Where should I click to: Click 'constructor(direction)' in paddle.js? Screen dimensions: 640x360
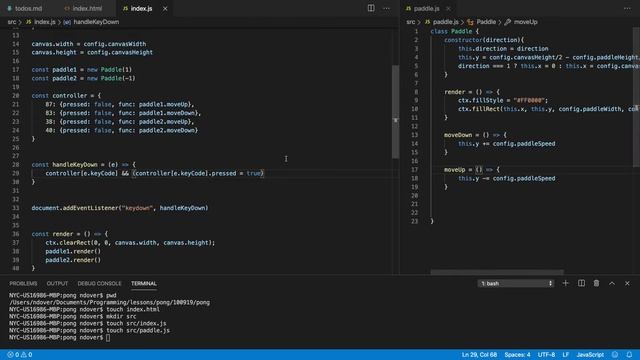tap(482, 40)
